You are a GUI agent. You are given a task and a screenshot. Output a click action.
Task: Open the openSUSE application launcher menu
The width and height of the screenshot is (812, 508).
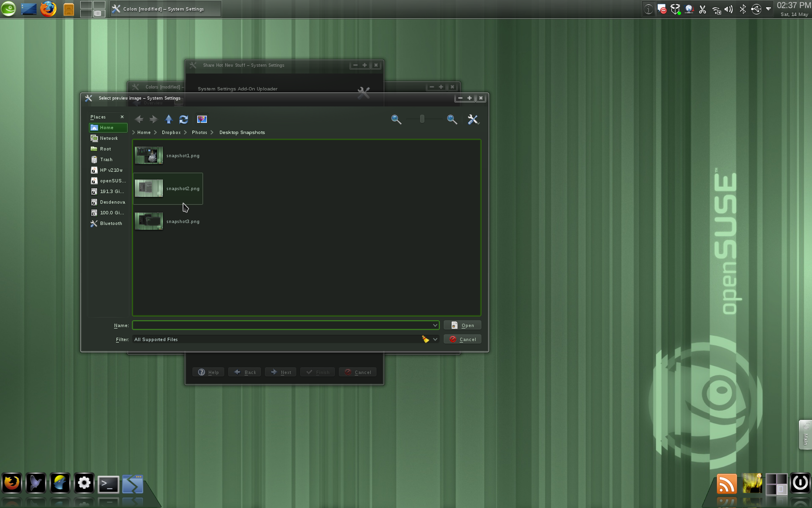click(8, 9)
